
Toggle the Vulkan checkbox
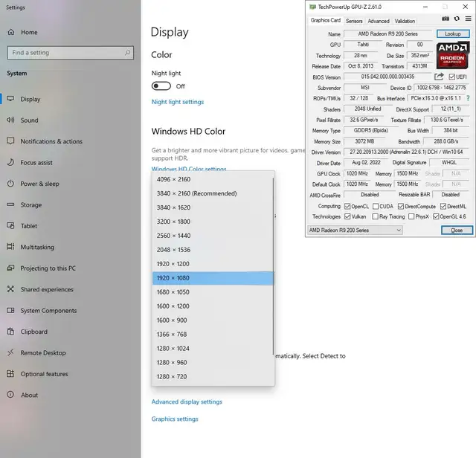[x=347, y=216]
